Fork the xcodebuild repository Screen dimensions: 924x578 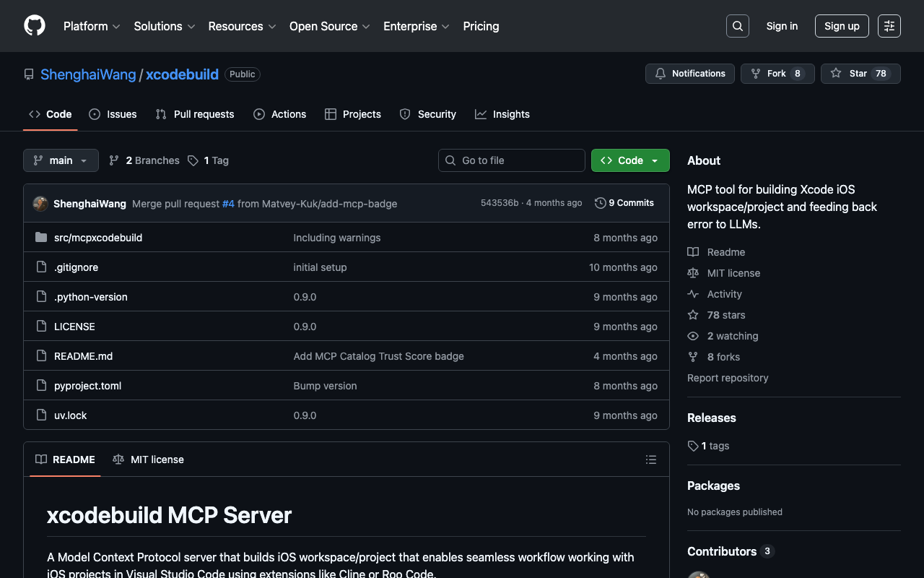777,74
